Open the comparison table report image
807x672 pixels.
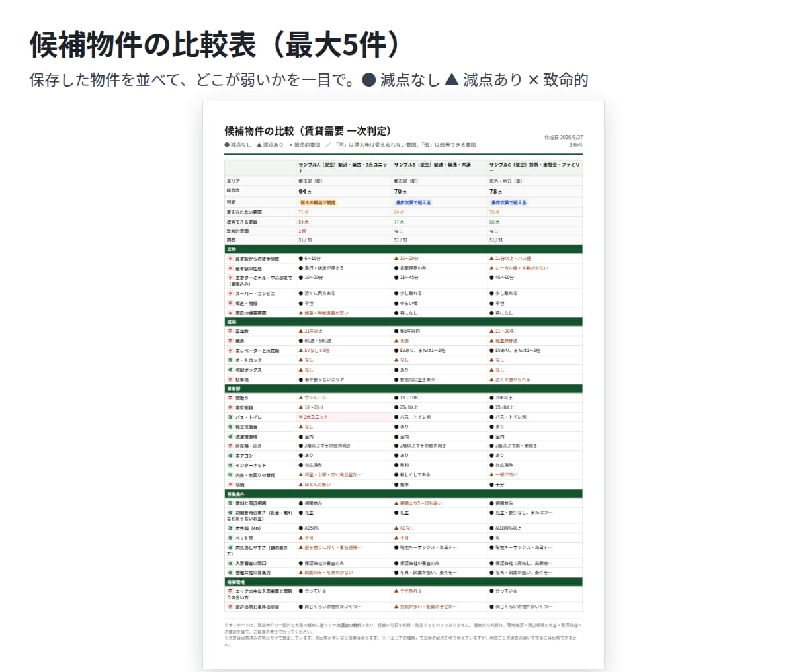point(403,384)
